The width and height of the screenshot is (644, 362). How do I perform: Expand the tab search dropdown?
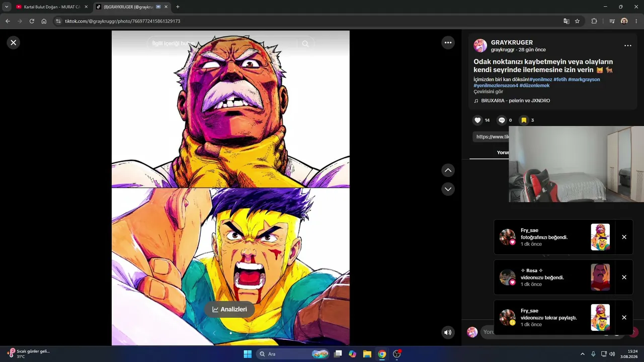click(x=7, y=7)
